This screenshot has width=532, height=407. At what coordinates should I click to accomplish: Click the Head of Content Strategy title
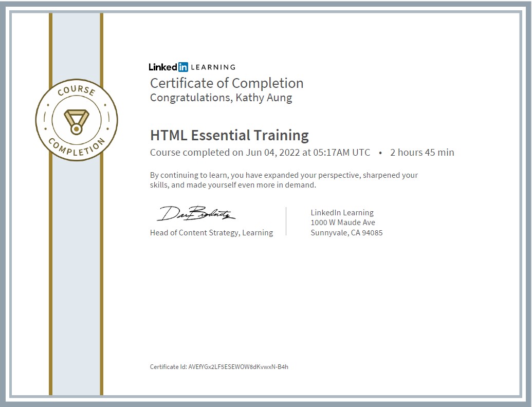coord(211,233)
